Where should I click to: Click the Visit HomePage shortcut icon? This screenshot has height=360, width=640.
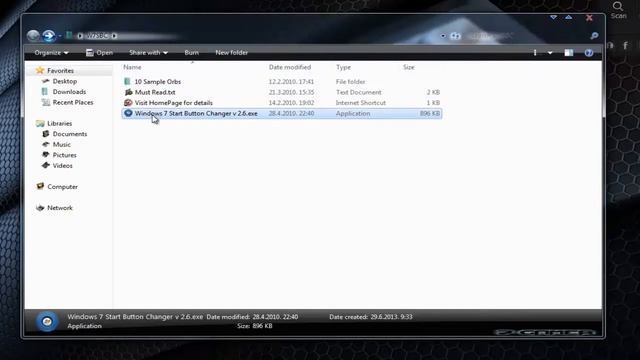coord(128,103)
